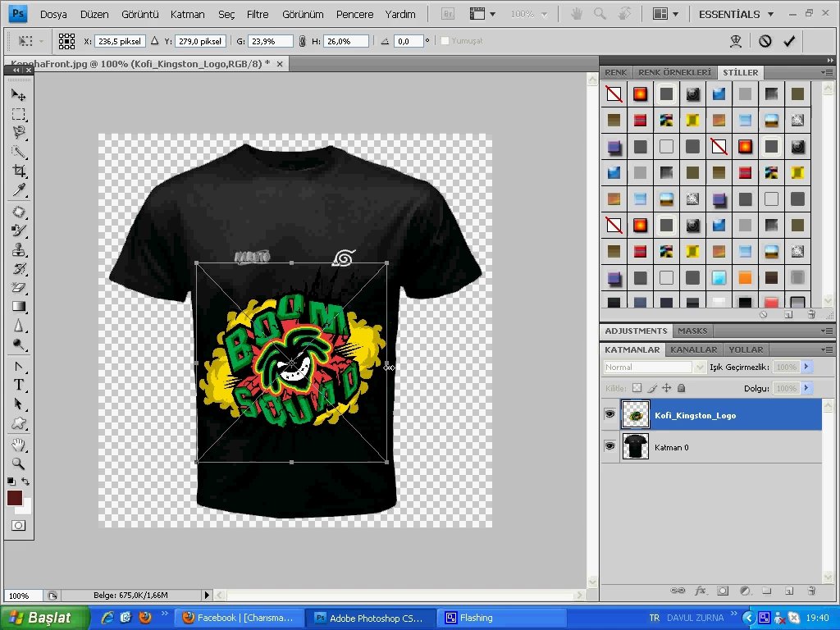Screen dimensions: 840x630
Task: Hide the Kofi_Kingston_Logo layer
Action: point(609,414)
